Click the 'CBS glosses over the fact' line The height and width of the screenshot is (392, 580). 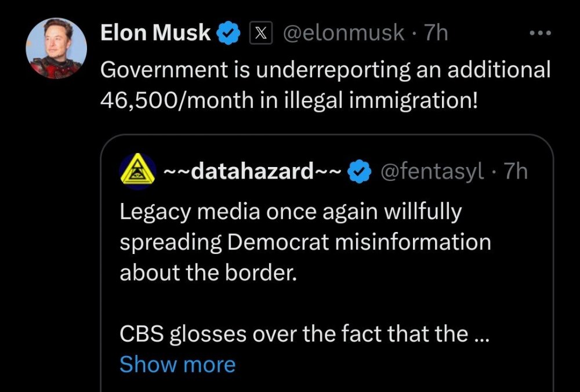click(293, 333)
